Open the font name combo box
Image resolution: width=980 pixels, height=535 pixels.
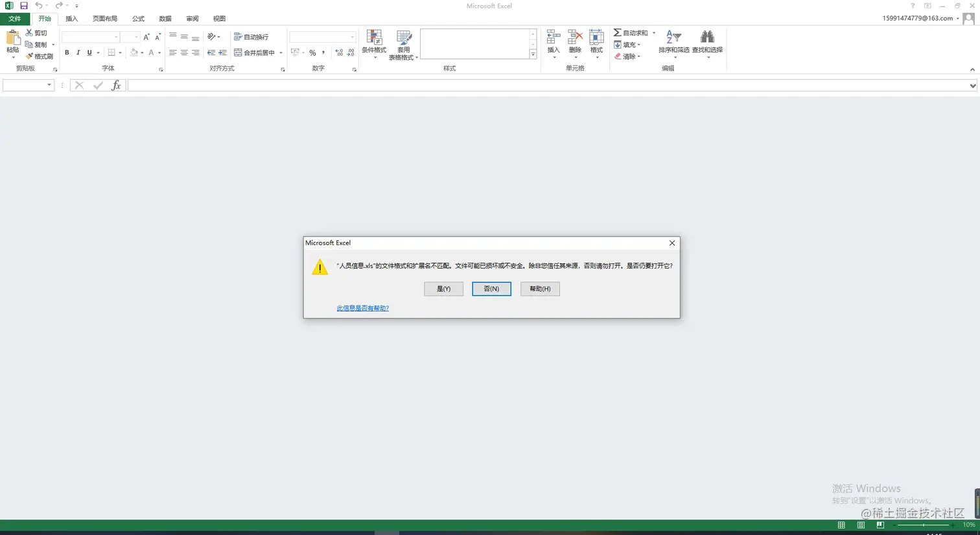[91, 37]
